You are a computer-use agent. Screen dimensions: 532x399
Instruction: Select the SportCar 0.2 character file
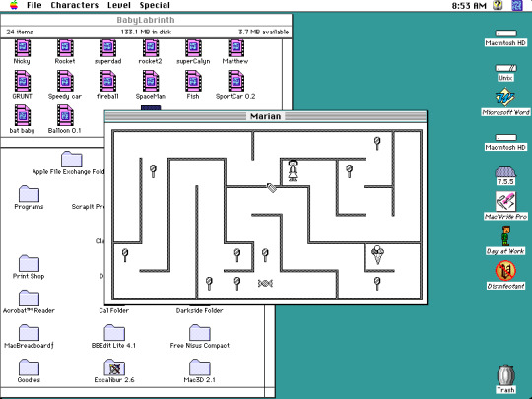coord(236,81)
